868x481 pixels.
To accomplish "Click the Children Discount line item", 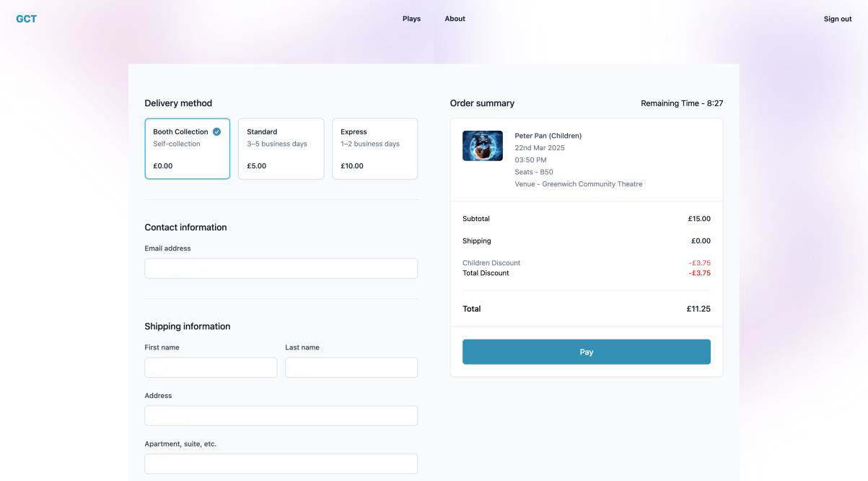I will [x=492, y=262].
